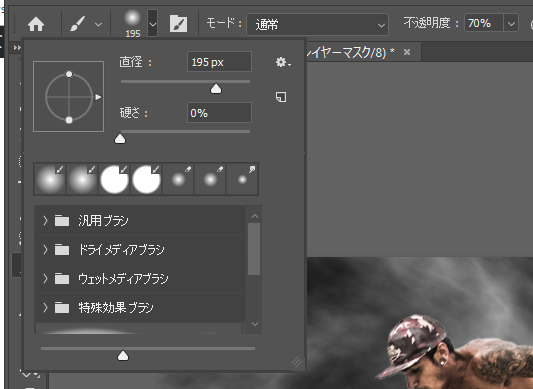The width and height of the screenshot is (533, 389).
Task: Expand the ドライメディアブラシ folder chevron
Action: pos(45,250)
